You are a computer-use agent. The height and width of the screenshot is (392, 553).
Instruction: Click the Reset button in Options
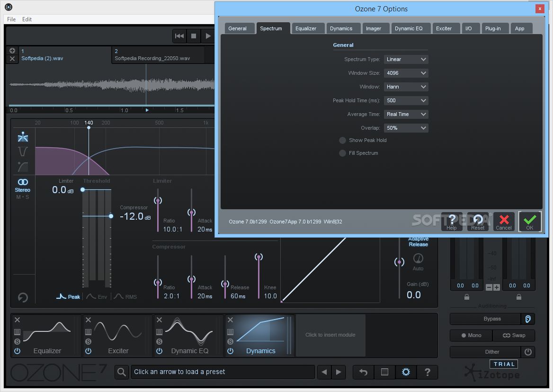pos(478,222)
